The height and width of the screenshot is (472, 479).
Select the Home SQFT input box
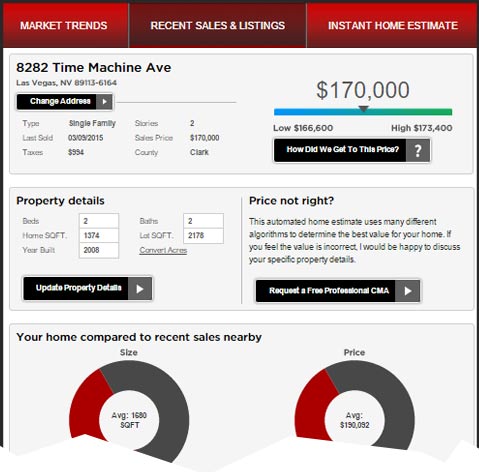coord(99,236)
